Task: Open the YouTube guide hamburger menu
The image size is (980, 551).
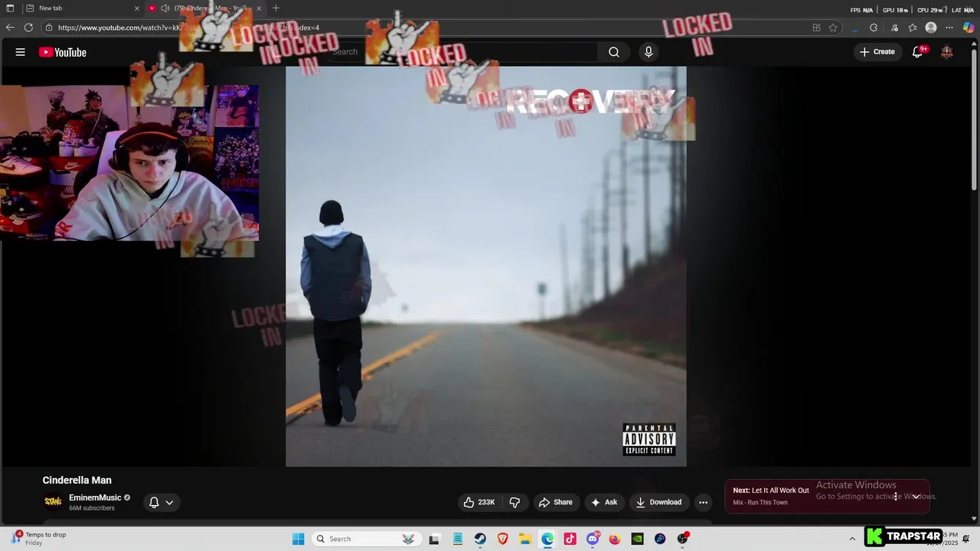Action: coord(21,52)
